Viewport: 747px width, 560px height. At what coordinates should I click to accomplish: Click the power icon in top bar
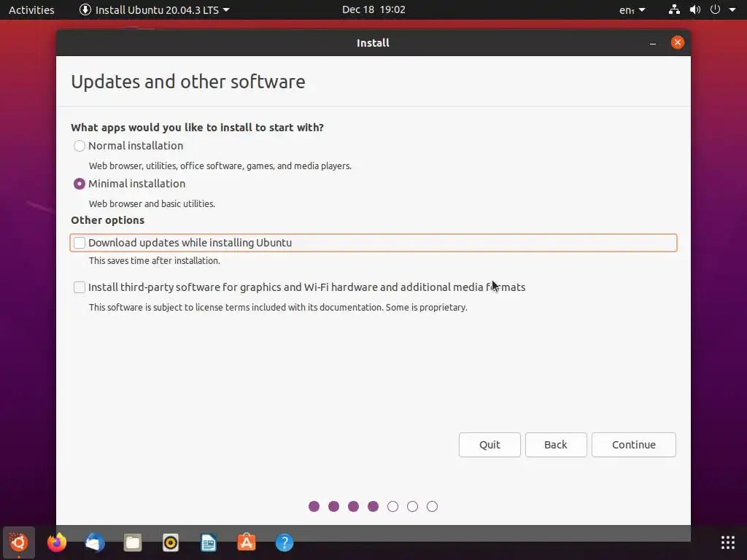[x=715, y=9]
